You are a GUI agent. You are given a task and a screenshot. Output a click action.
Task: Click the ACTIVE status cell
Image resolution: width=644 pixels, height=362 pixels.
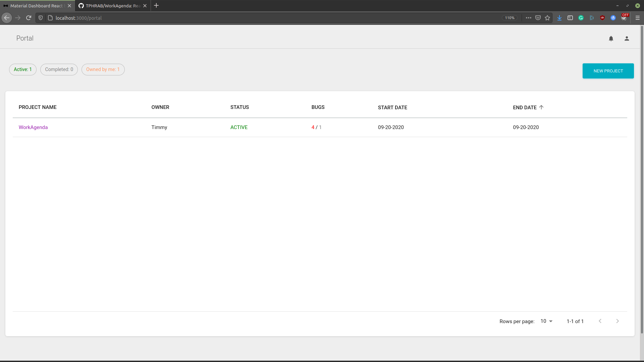click(x=239, y=127)
